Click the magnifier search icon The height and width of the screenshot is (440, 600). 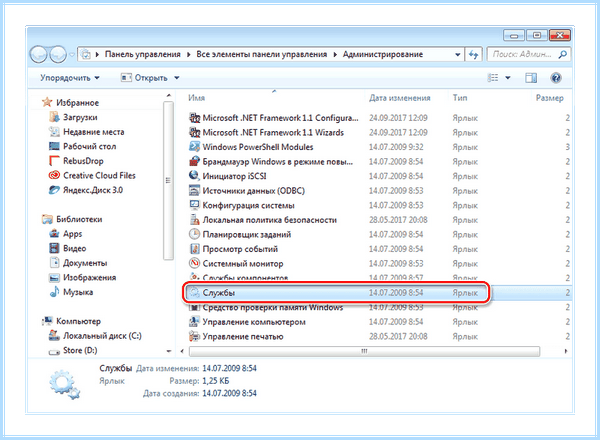(562, 54)
